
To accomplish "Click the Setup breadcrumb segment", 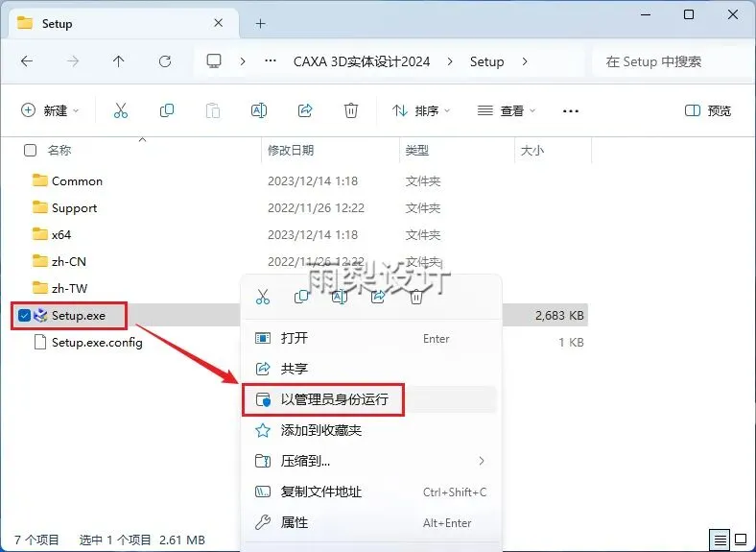I will point(487,61).
